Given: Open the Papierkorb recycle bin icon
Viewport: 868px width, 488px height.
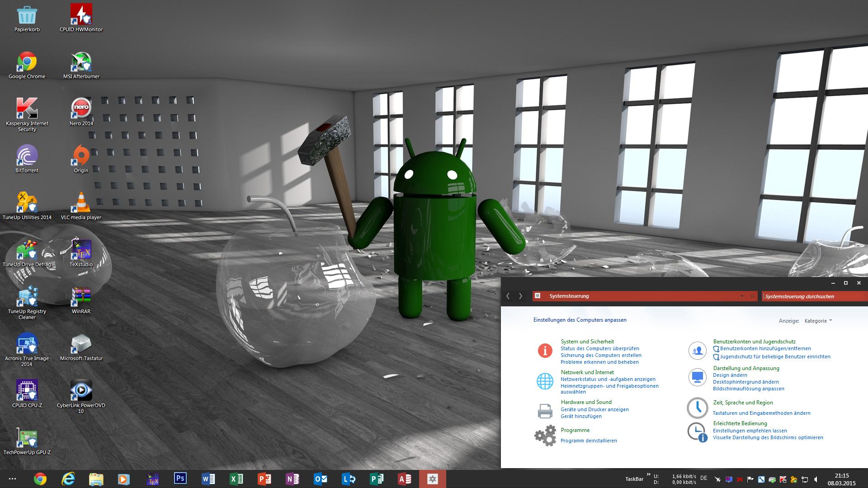Looking at the screenshot, I should point(27,19).
